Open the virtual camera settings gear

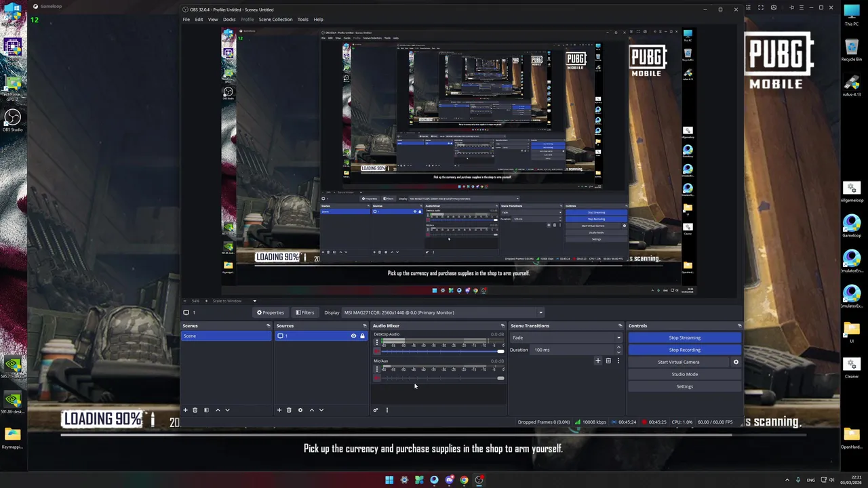coord(736,362)
